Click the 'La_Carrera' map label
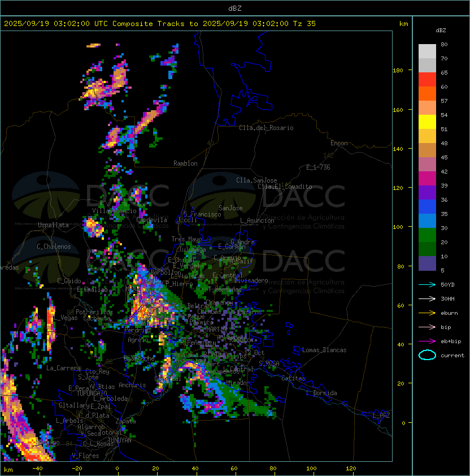Screen dimensions: 470x476 tap(63, 368)
